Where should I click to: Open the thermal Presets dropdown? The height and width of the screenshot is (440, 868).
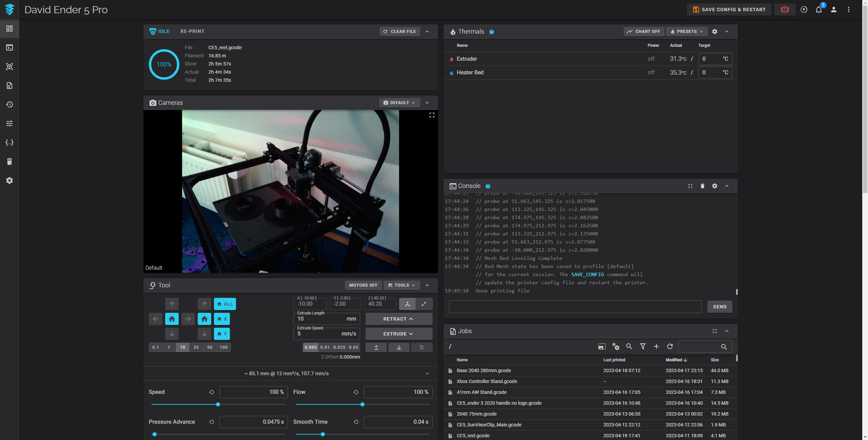tap(686, 32)
